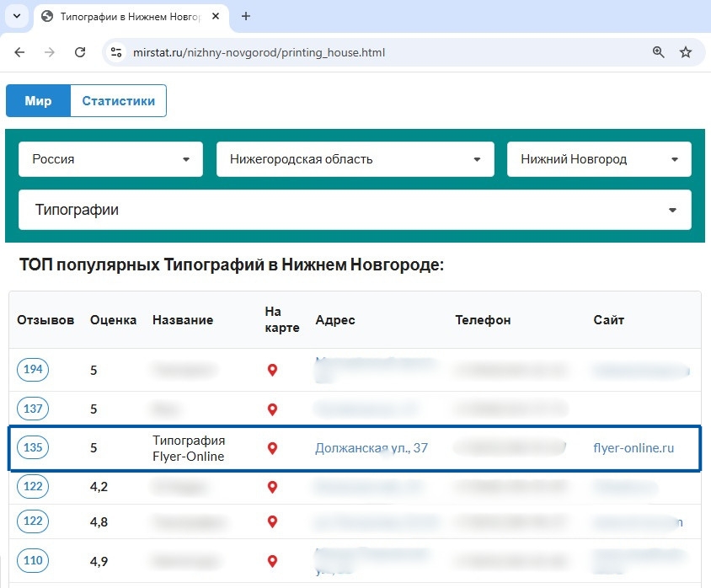Viewport: 711px width, 588px height.
Task: Select the Типография Flyer-Online name text
Action: pos(189,448)
